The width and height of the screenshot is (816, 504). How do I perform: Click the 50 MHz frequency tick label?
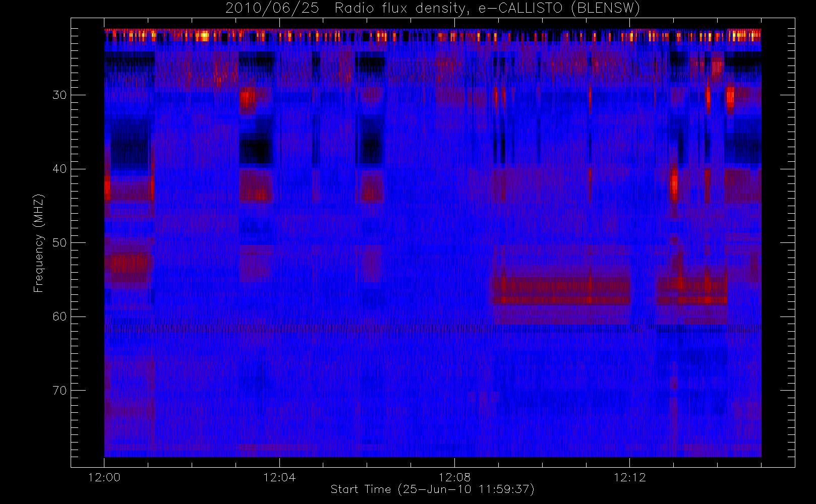tap(60, 243)
